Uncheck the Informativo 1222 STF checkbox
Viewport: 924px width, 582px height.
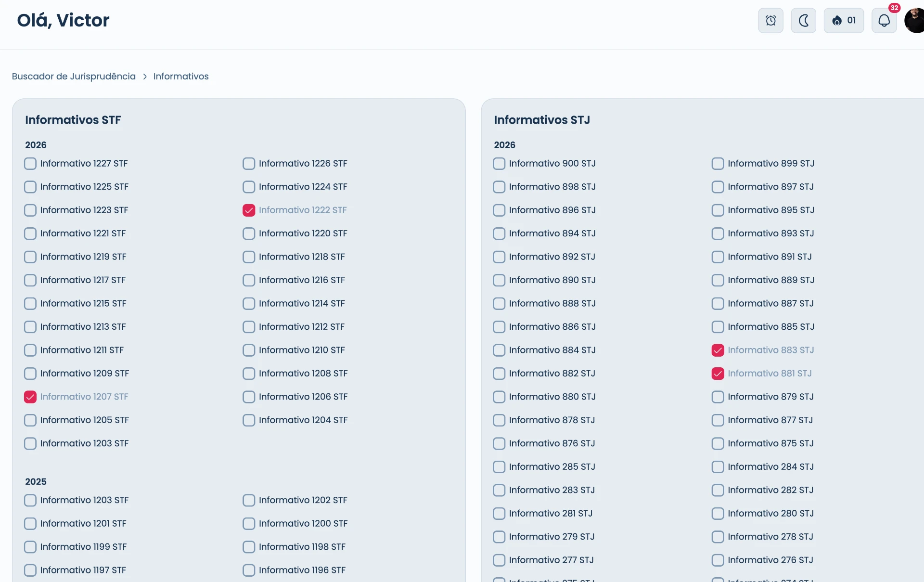tap(249, 210)
